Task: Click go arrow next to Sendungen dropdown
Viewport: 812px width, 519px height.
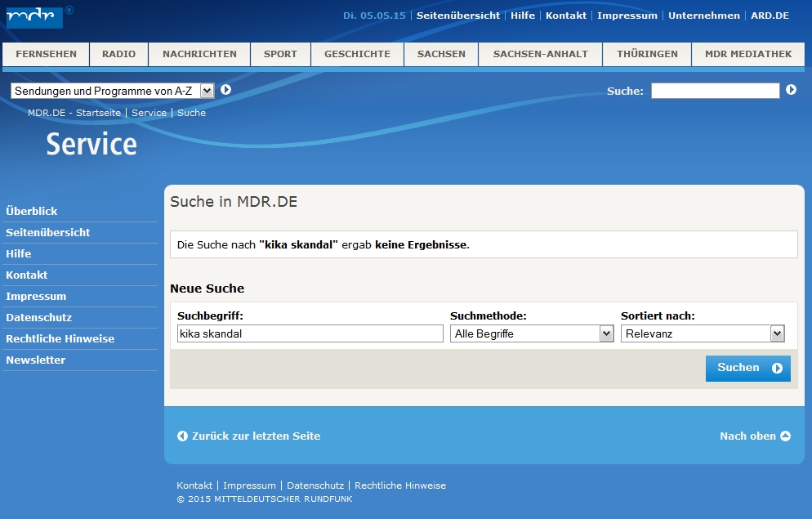Action: [x=225, y=90]
